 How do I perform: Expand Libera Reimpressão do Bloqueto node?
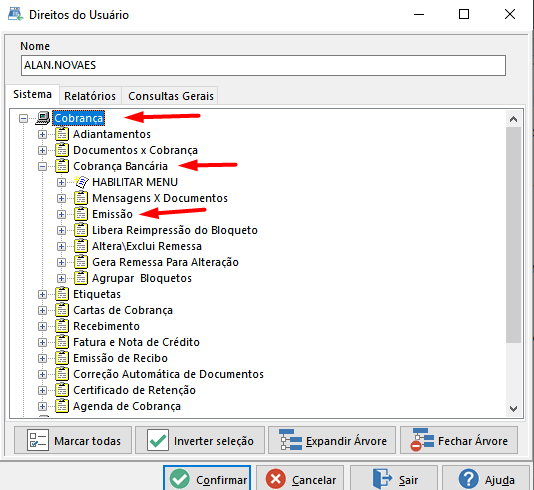click(x=62, y=231)
